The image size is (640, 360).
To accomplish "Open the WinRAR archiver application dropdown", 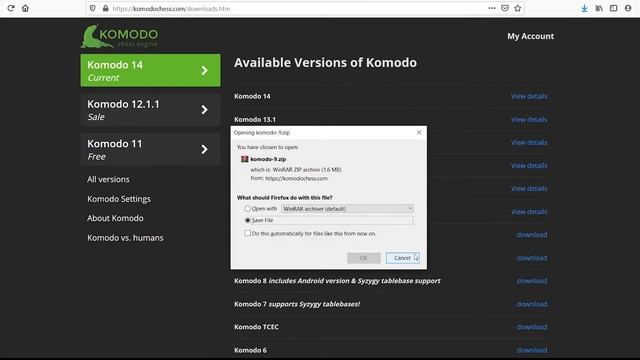I will click(x=347, y=209).
